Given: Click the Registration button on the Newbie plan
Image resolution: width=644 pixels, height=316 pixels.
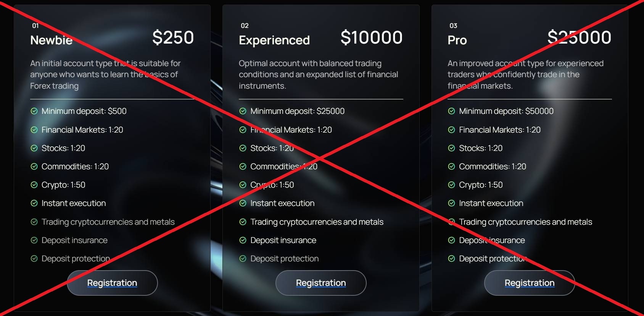Looking at the screenshot, I should 112,283.
